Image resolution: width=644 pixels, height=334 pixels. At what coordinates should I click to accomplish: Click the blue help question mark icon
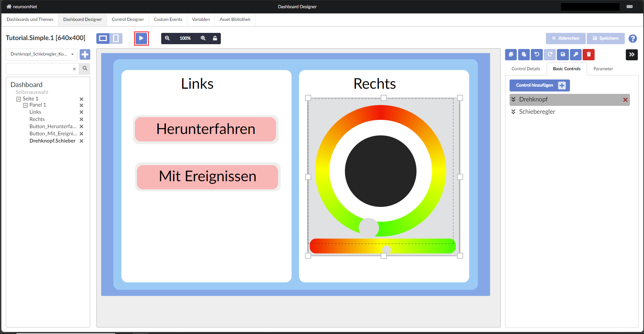tap(633, 39)
